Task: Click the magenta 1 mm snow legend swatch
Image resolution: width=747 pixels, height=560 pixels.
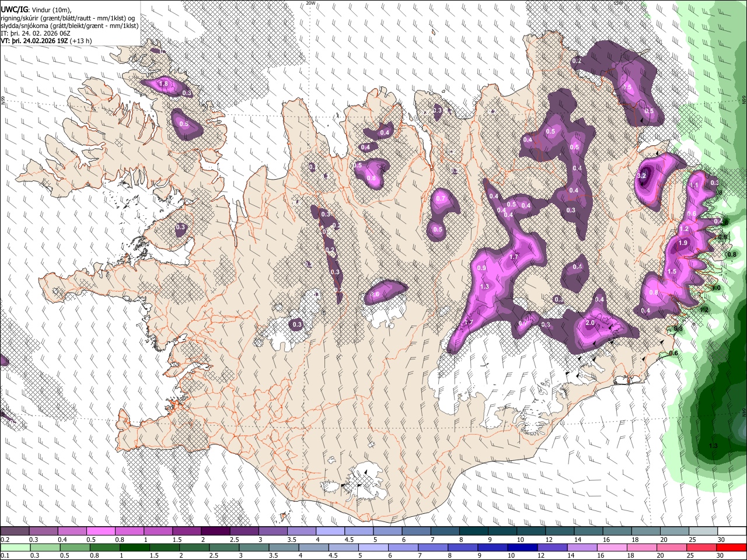Action: pyautogui.click(x=158, y=531)
